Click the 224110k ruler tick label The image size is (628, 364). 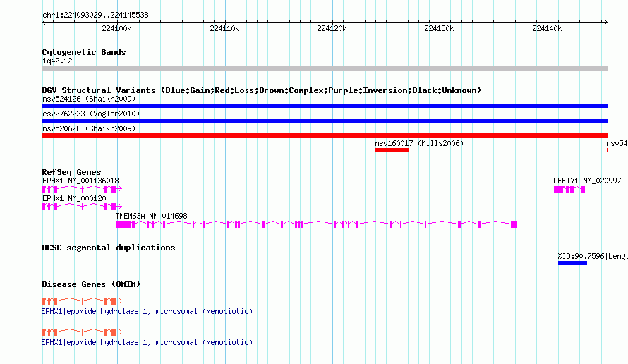(x=224, y=28)
